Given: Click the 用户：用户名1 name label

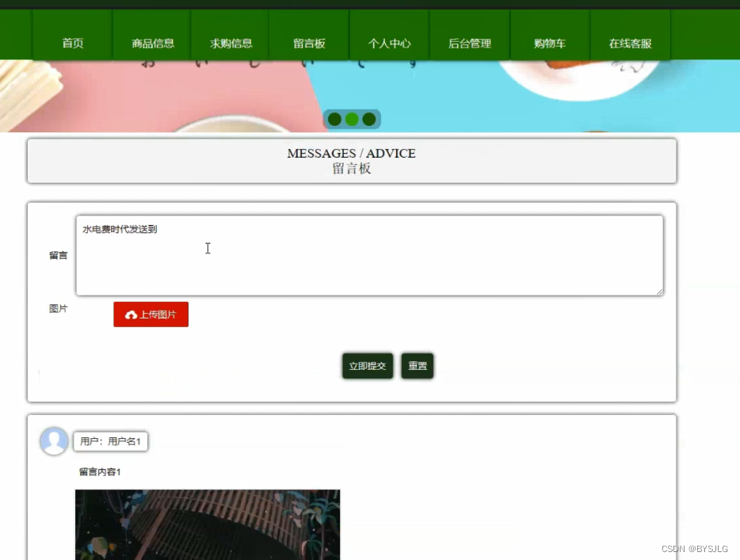Looking at the screenshot, I should pos(110,441).
